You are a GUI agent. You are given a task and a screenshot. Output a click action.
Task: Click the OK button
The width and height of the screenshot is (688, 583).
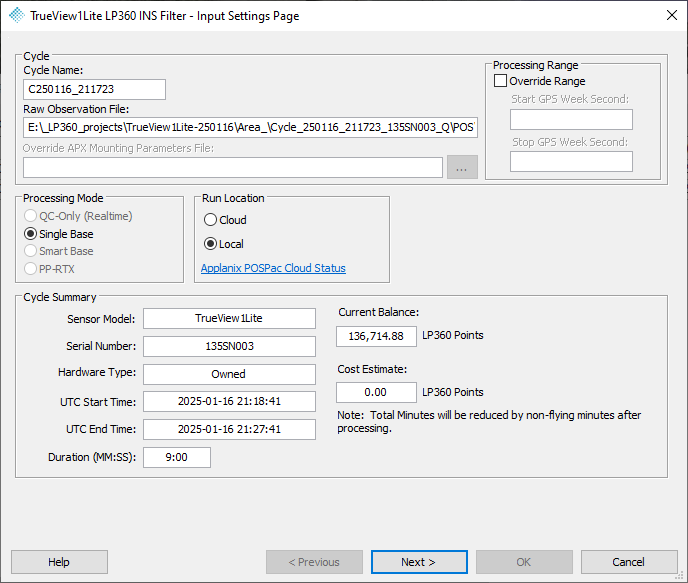[x=524, y=562]
